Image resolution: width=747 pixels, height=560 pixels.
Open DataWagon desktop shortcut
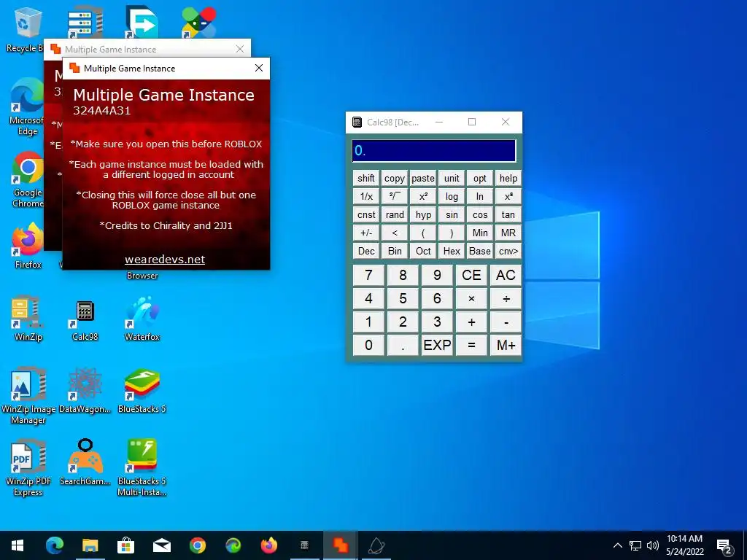click(85, 391)
